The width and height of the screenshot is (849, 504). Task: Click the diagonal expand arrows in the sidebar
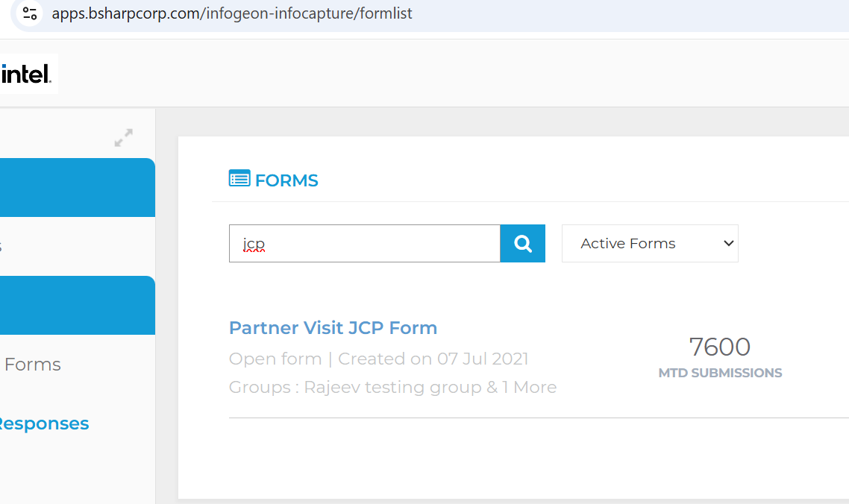(124, 137)
